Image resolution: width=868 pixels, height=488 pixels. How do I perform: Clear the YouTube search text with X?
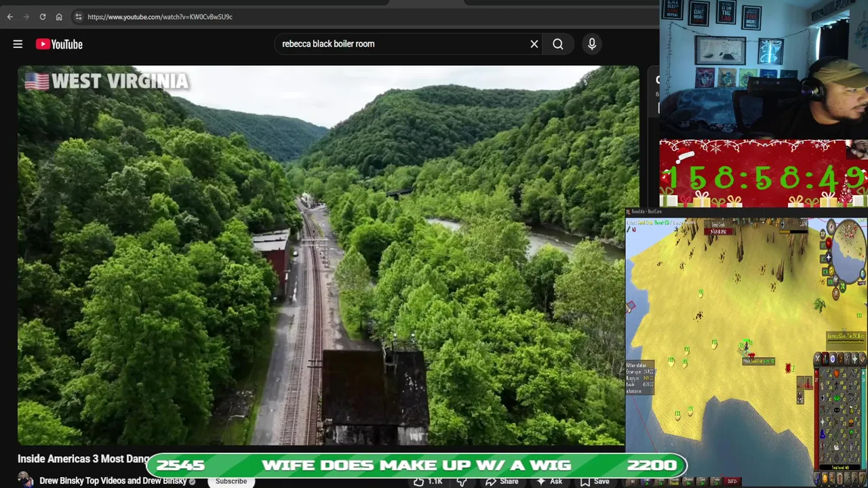pos(534,44)
